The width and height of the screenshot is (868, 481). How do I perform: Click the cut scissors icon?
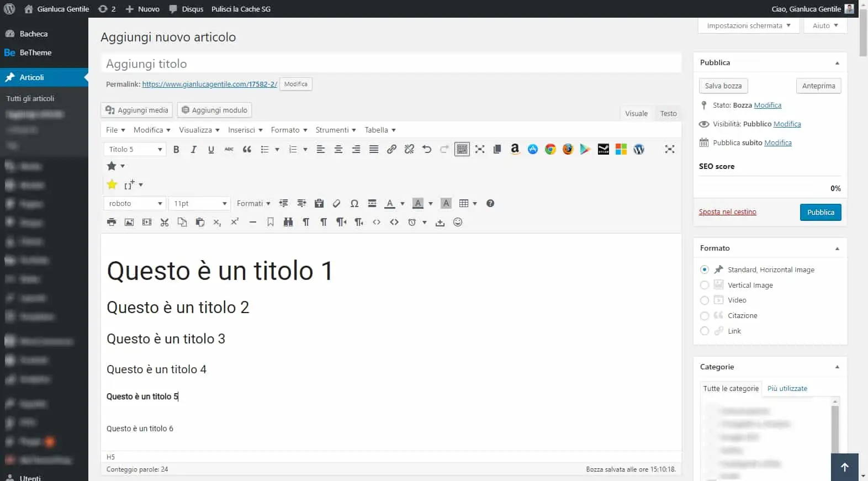point(165,222)
